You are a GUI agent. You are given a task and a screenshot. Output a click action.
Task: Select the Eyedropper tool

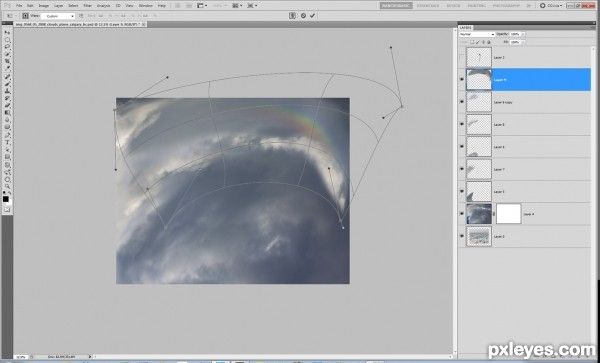click(7, 68)
